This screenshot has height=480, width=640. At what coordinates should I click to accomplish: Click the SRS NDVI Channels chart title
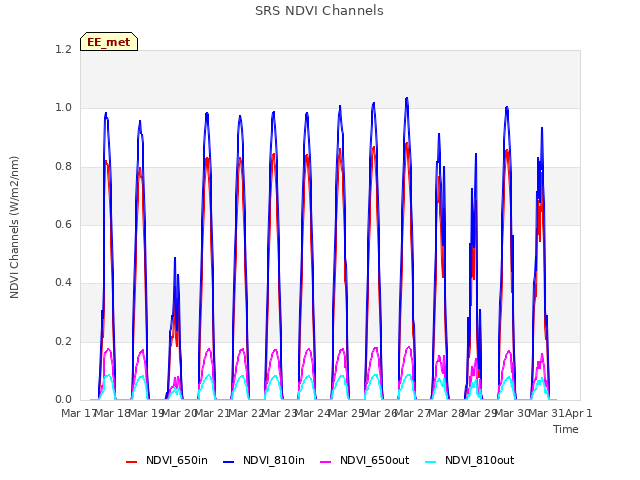click(x=319, y=11)
